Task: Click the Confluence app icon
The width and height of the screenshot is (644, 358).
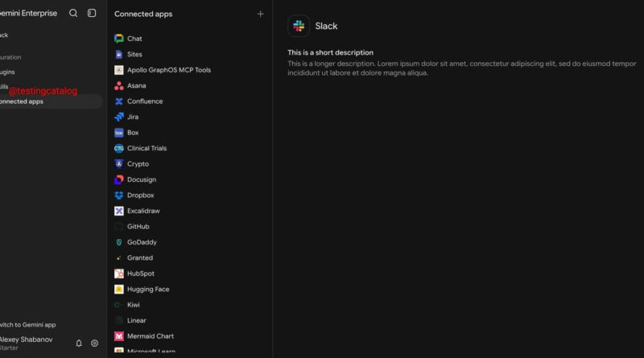Action: (x=118, y=101)
